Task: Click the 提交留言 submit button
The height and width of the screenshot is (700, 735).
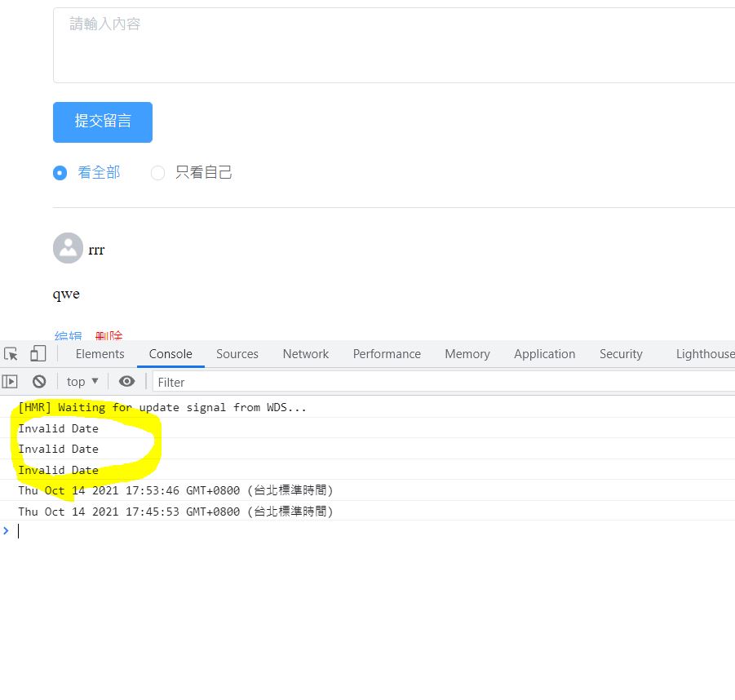Action: [x=103, y=122]
